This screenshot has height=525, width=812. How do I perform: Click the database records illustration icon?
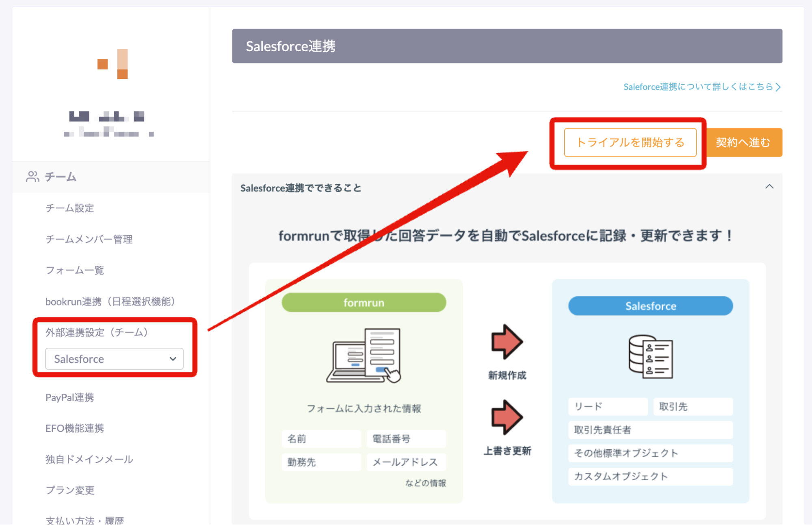click(x=650, y=357)
